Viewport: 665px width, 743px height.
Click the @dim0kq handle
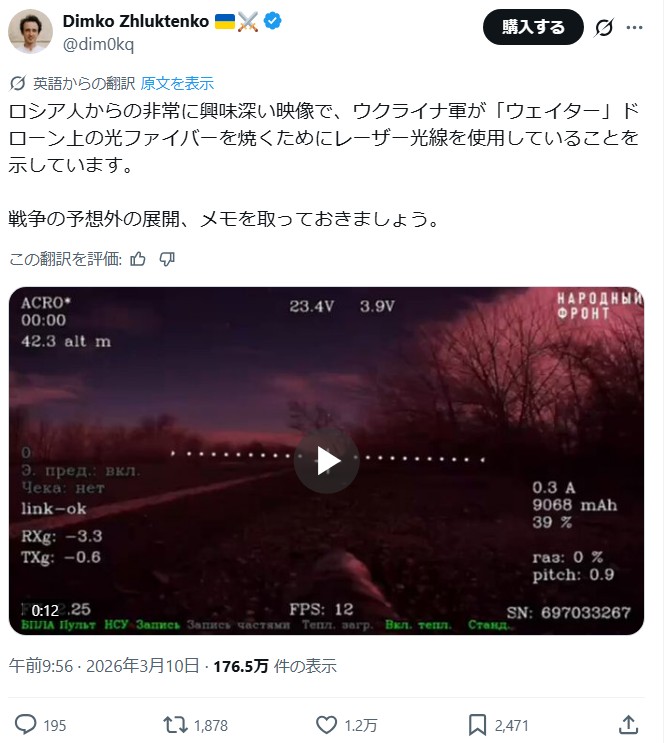coord(99,45)
